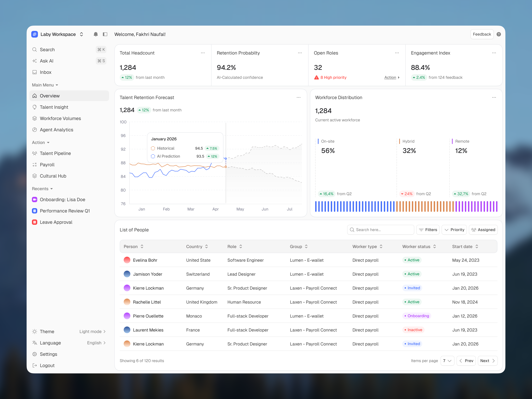This screenshot has height=399, width=532.
Task: Click Action link under Open Roles
Action: pyautogui.click(x=390, y=77)
